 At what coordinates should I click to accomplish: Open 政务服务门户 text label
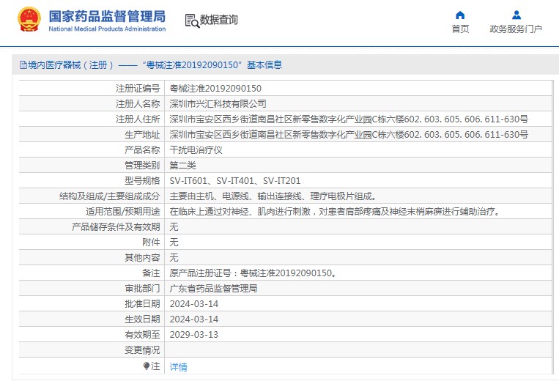(x=516, y=29)
